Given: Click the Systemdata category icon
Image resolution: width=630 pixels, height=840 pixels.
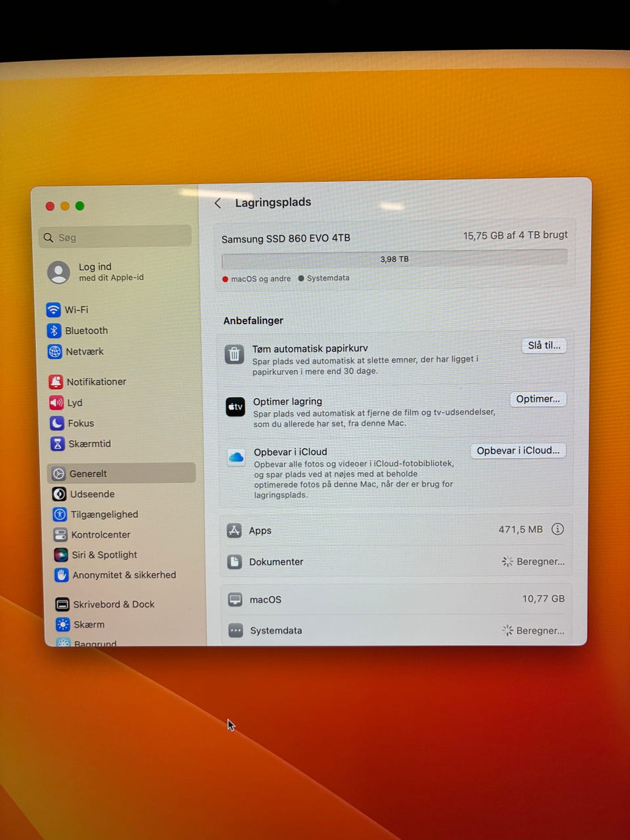Looking at the screenshot, I should pos(236,631).
